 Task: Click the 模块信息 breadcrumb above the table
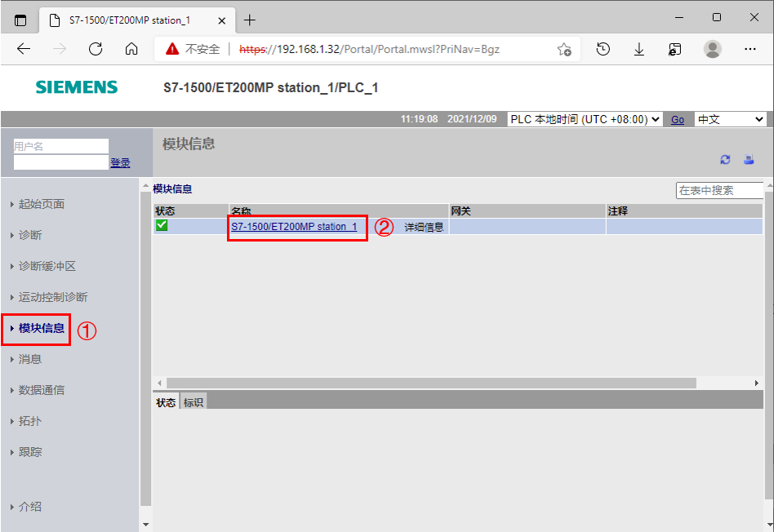(x=172, y=189)
